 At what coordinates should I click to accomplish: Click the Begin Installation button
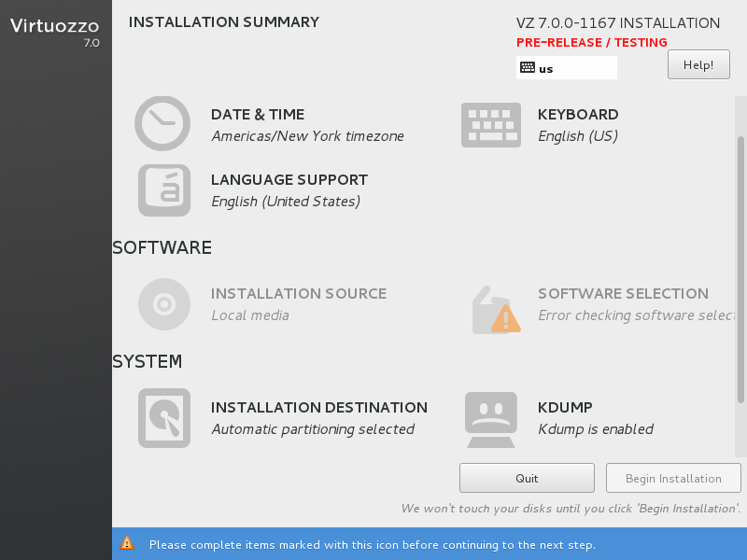pos(673,478)
